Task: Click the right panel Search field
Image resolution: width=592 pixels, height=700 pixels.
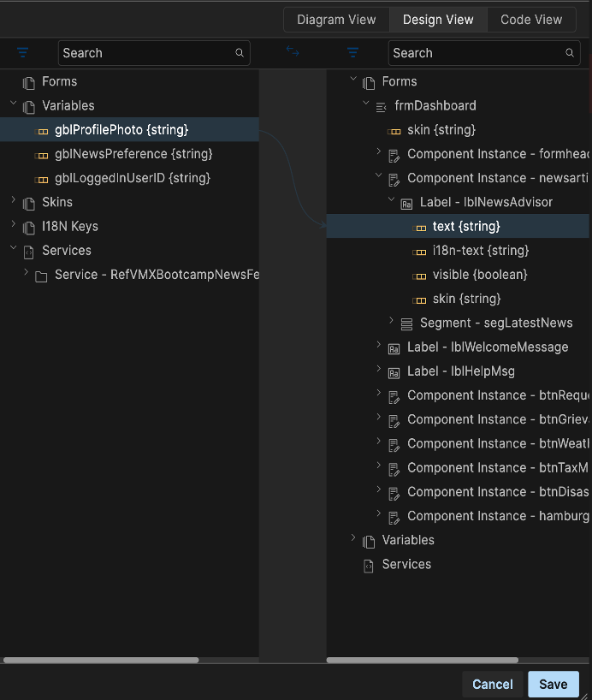Action: point(475,53)
